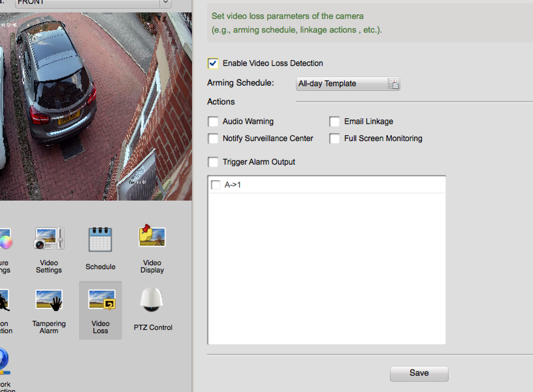Enable the Trigger Alarm Output action
Screen dimensions: 533x392
click(213, 162)
